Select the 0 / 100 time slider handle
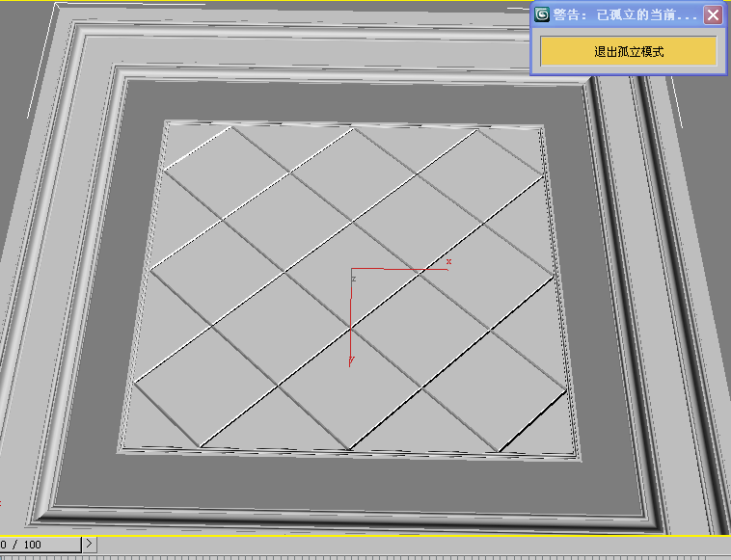The width and height of the screenshot is (731, 560). (41, 544)
